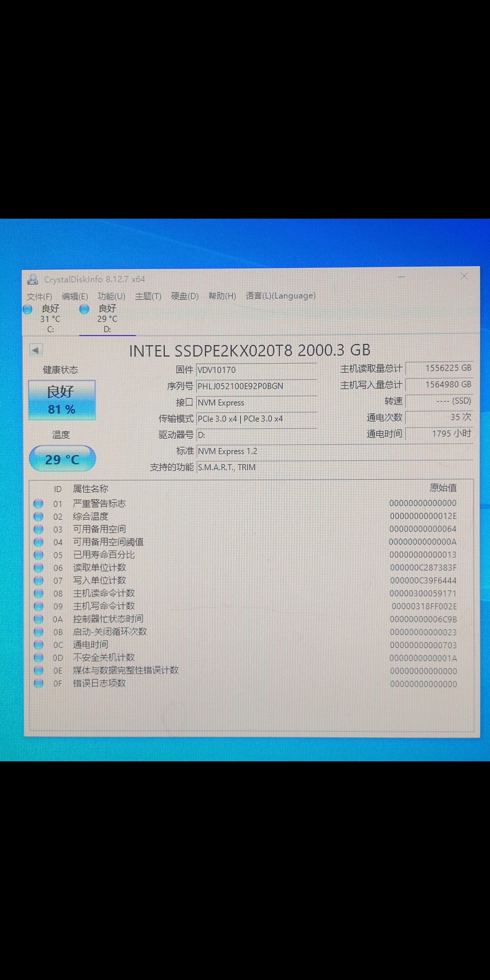This screenshot has height=980, width=490.
Task: Click the features field S.M.A.R.T., TRIM
Action: 335,467
